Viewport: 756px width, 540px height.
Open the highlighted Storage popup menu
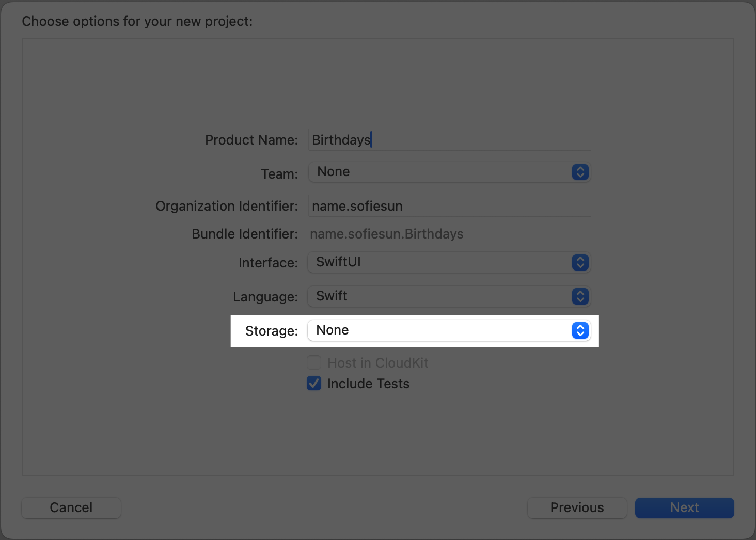(439, 330)
